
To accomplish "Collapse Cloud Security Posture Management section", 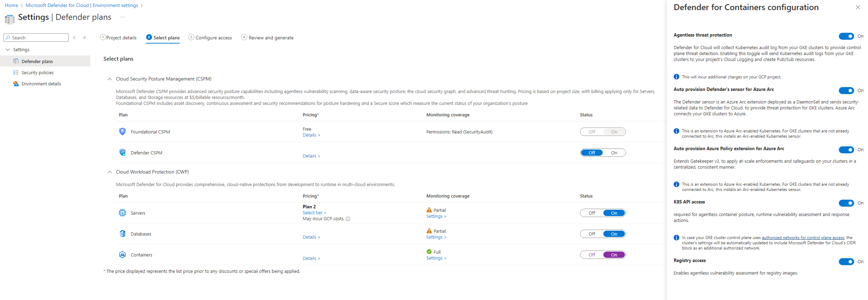I will 110,79.
